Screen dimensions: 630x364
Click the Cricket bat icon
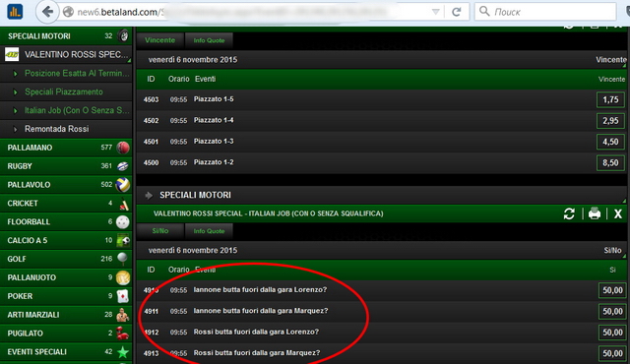[124, 204]
